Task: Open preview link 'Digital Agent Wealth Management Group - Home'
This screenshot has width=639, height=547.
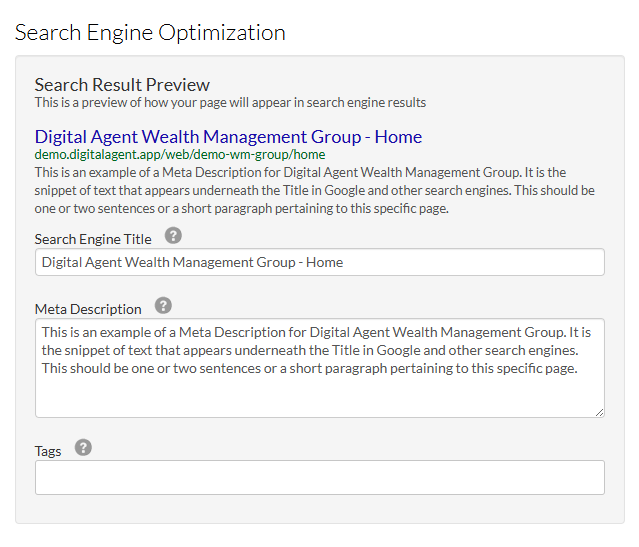Action: tap(228, 137)
